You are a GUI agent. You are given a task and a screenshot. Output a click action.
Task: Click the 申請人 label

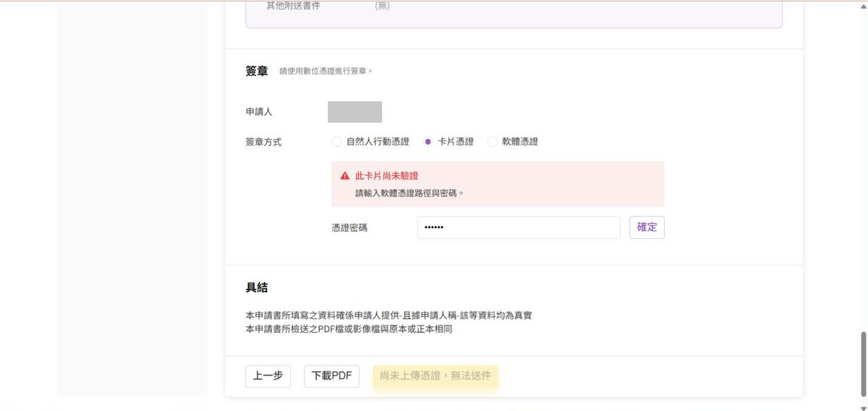(x=259, y=112)
